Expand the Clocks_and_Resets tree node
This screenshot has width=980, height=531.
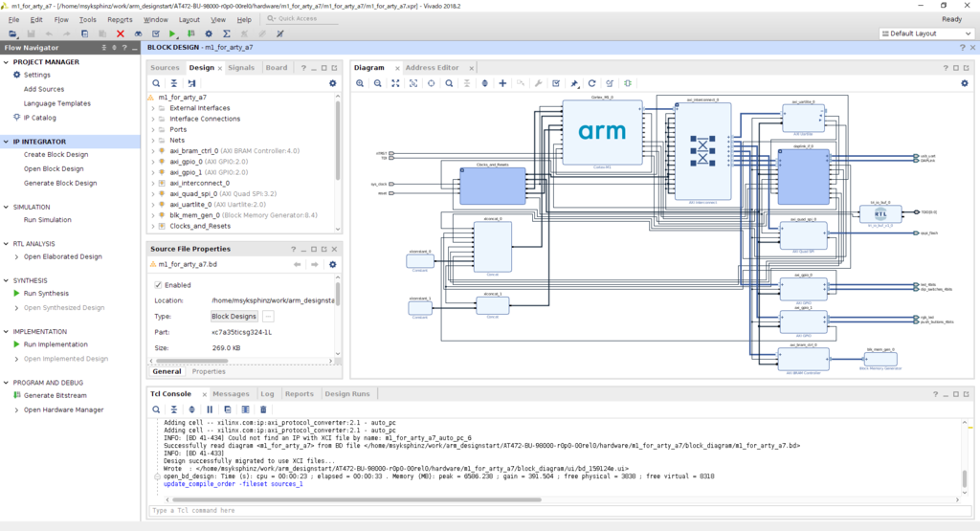(x=153, y=226)
